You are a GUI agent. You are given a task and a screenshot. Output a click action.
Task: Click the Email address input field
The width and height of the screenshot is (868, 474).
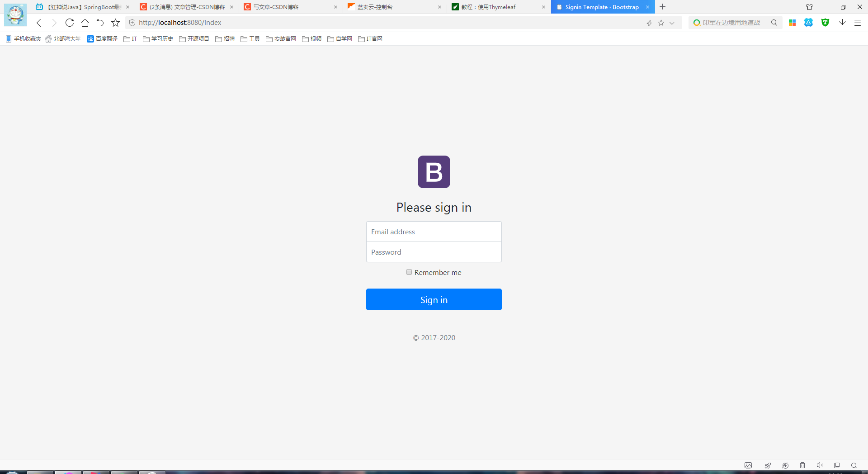(434, 231)
